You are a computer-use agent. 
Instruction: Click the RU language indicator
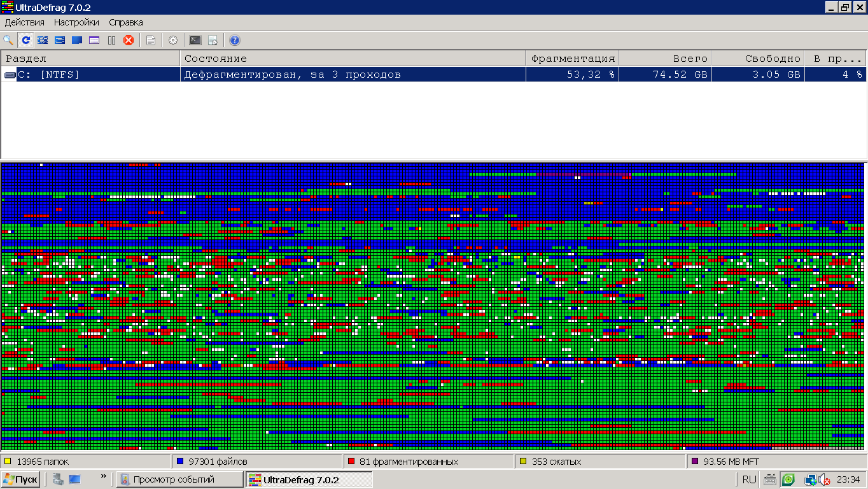coord(749,479)
